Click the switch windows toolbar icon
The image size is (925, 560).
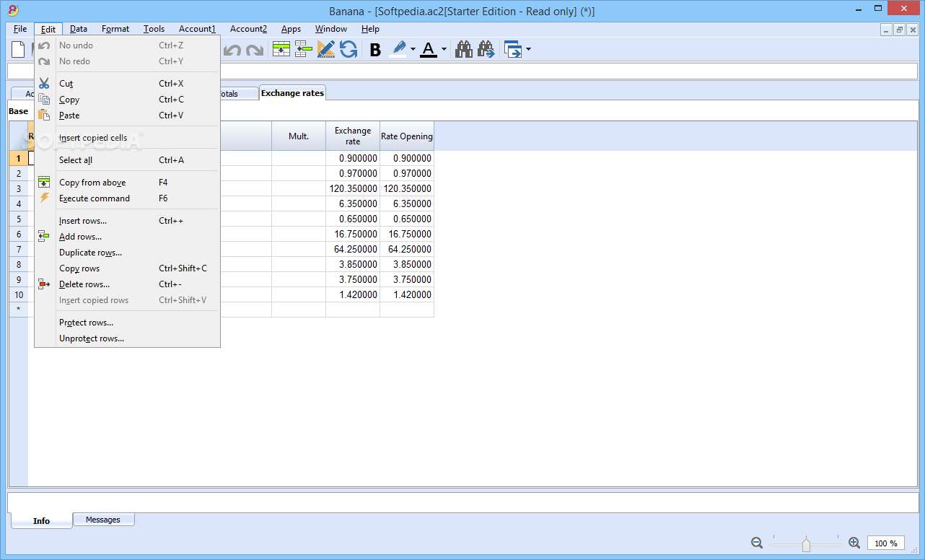513,50
